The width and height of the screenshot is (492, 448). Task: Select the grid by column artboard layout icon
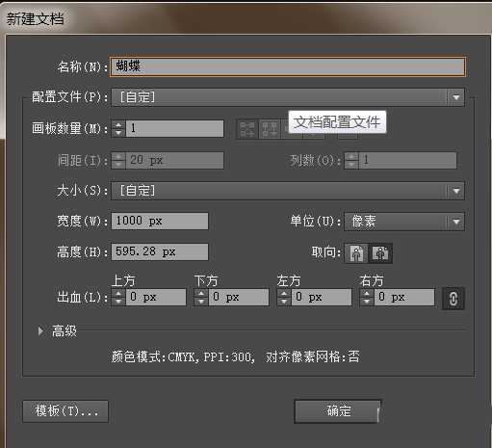click(269, 129)
